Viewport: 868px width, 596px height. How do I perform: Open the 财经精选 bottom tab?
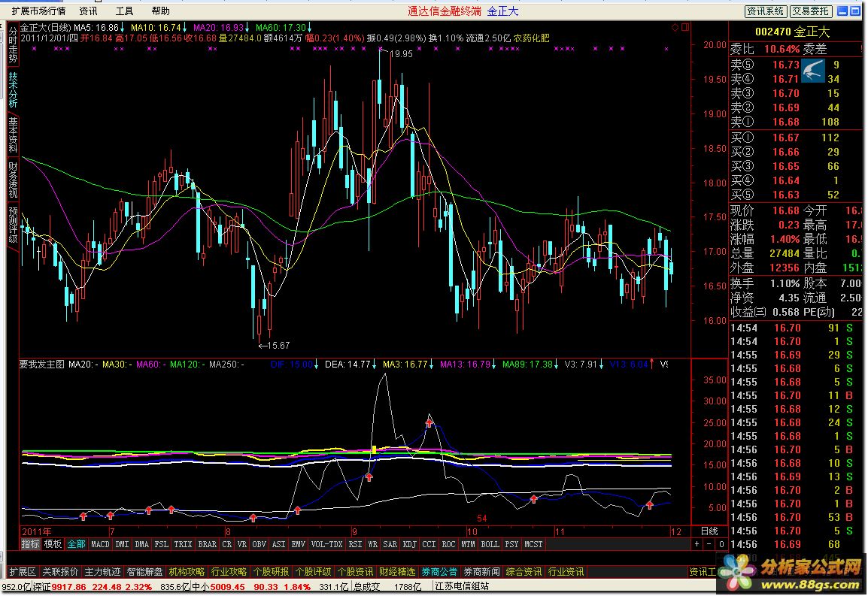397,572
